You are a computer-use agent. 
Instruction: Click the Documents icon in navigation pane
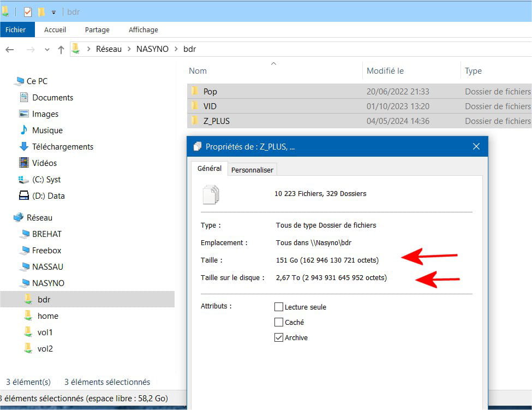[x=24, y=97]
